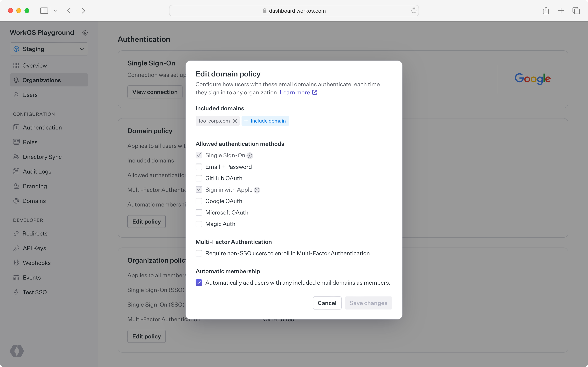Click the WorkOS logo at bottom left
This screenshot has width=588, height=367.
pyautogui.click(x=17, y=351)
